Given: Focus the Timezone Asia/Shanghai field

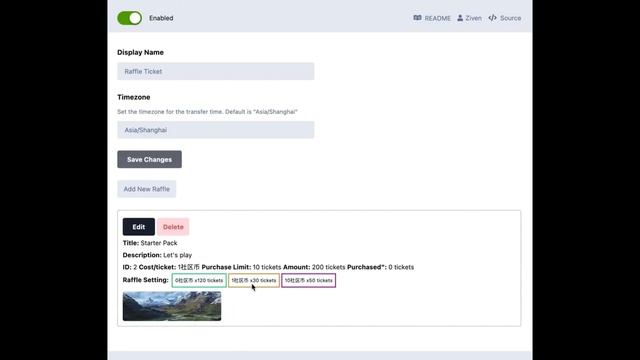Looking at the screenshot, I should 216,130.
